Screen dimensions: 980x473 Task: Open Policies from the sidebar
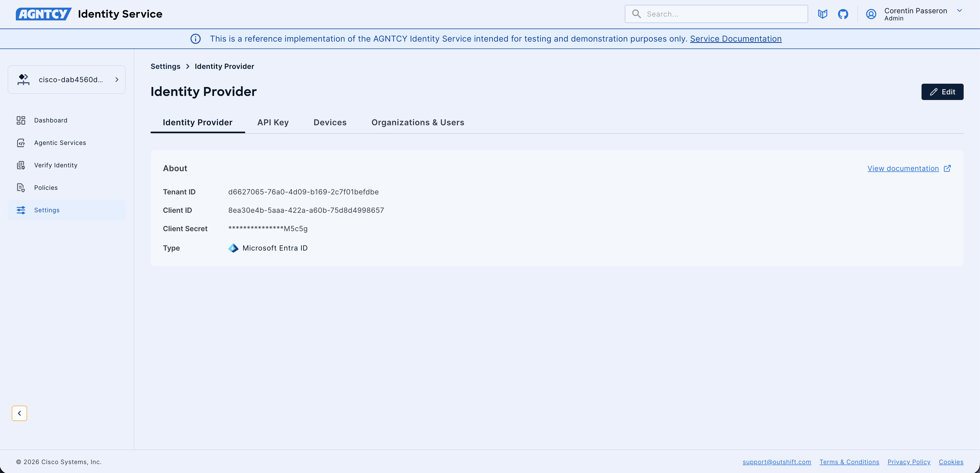click(67, 188)
